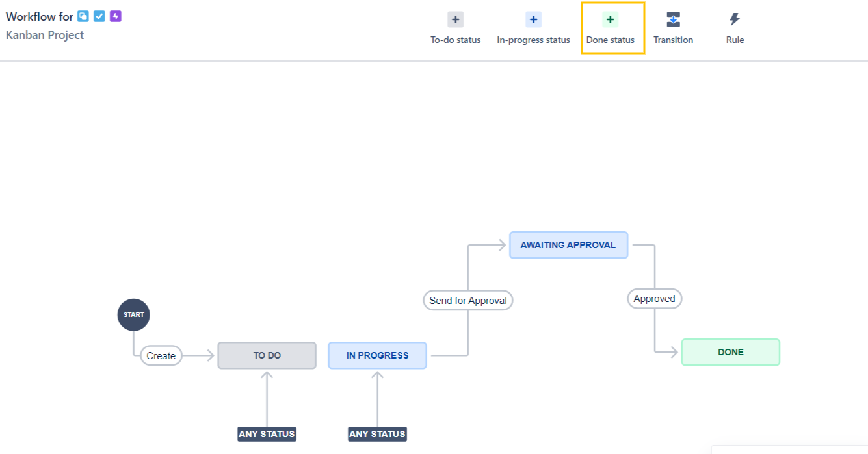Click the blue subtask issue type icon
The width and height of the screenshot is (868, 454).
pyautogui.click(x=83, y=16)
